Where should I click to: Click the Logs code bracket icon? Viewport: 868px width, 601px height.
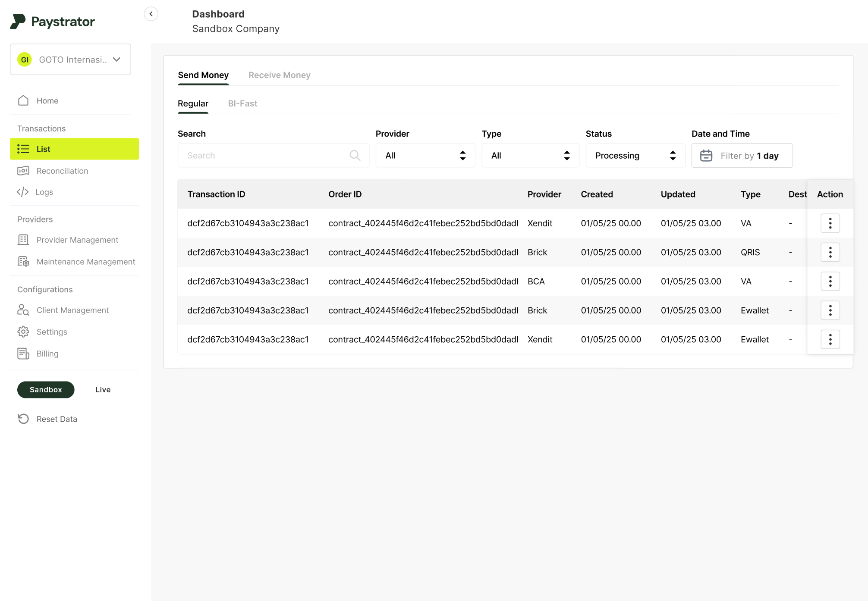23,192
